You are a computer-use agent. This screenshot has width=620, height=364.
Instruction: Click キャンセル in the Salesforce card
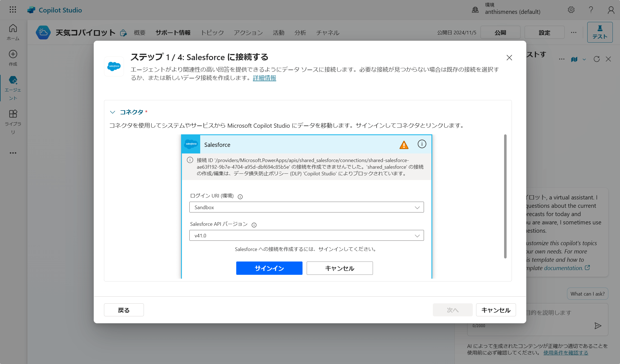click(x=340, y=268)
